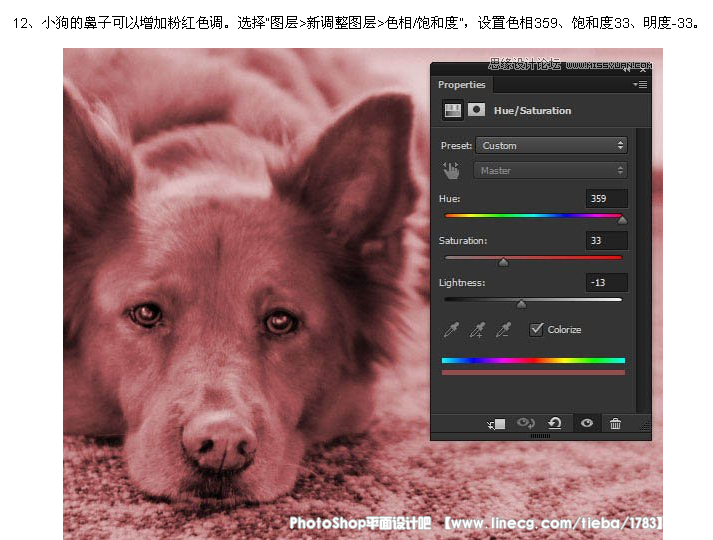Click the Saturation value field 33

[x=606, y=240]
